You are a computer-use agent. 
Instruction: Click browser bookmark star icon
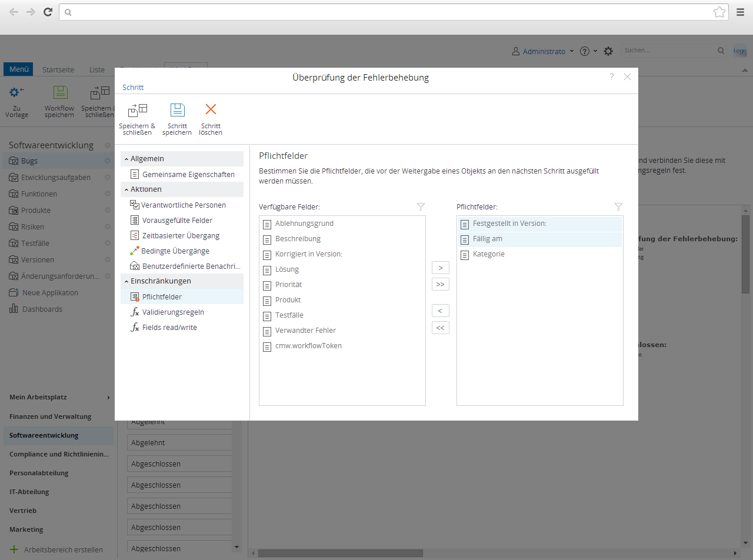click(x=719, y=12)
